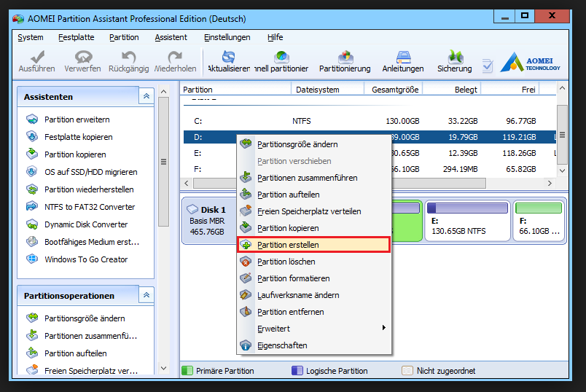This screenshot has width=586, height=392.
Task: Collapse the Assistenten panel
Action: tap(146, 96)
